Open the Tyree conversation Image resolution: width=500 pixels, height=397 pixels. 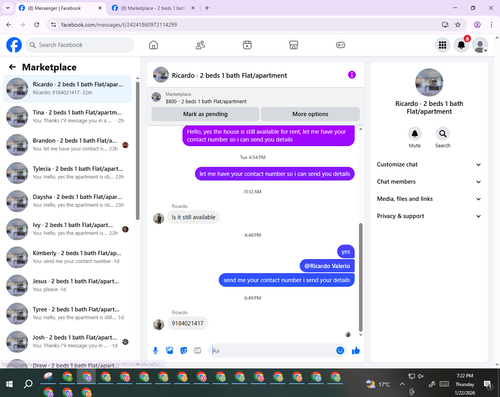point(67,313)
